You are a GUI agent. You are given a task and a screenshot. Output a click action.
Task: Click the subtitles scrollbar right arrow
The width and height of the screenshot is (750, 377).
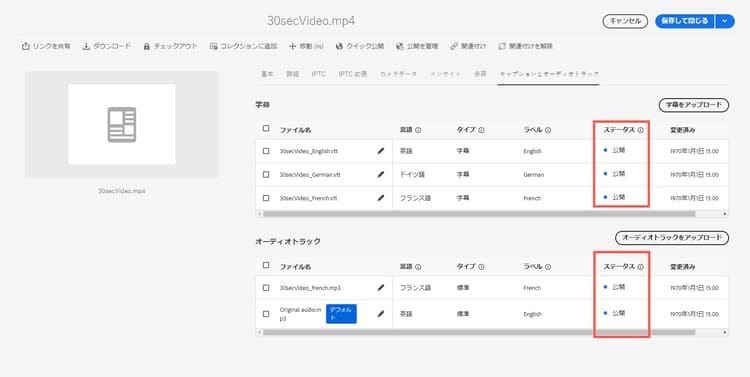click(x=725, y=214)
